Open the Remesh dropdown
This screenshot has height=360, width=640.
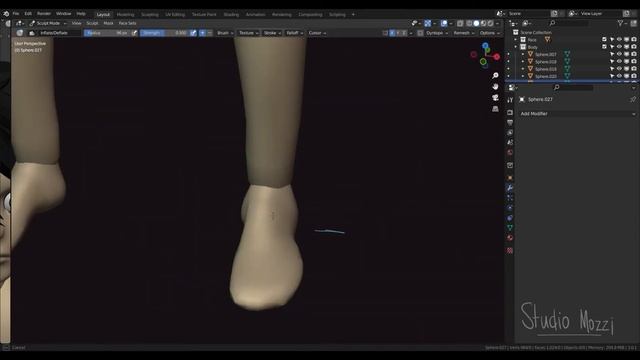(x=464, y=33)
